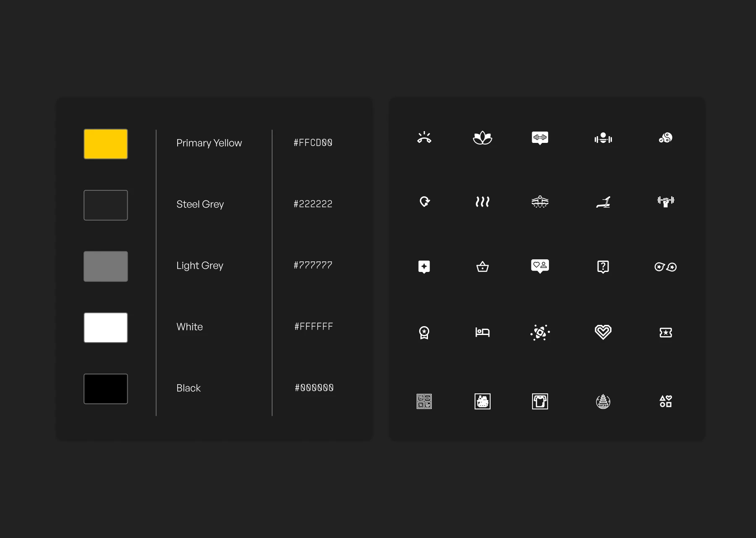Click the question mark bubble icon

click(603, 267)
